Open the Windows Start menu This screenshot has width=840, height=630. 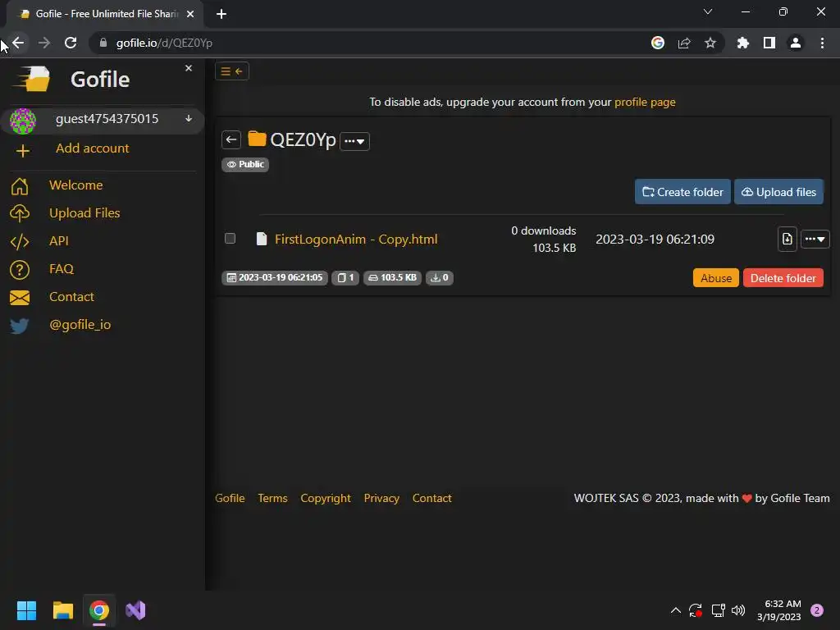coord(26,610)
